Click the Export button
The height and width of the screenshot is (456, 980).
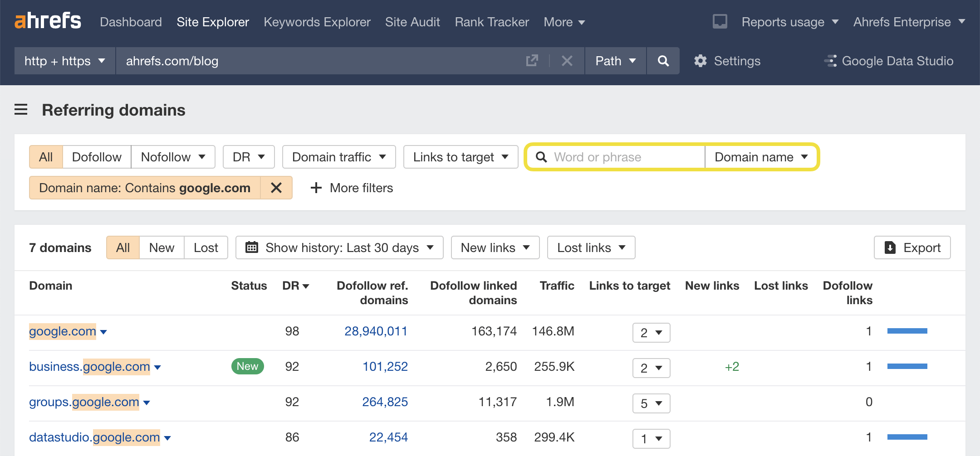(x=911, y=247)
